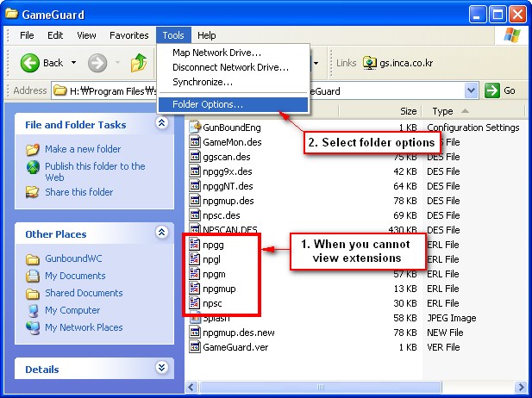
Task: Collapse the File and Folder Tasks panel
Action: tap(162, 122)
